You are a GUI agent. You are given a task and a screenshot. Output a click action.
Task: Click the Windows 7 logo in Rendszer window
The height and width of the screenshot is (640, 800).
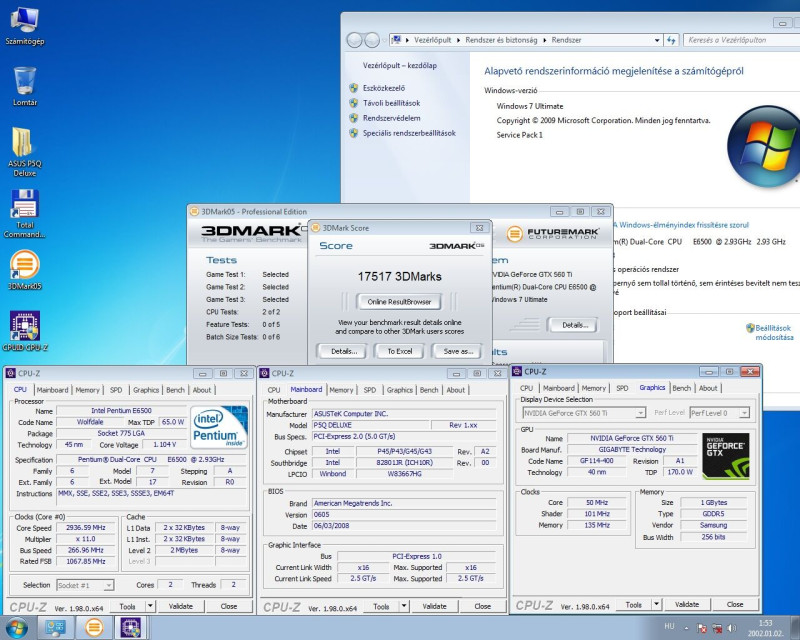764,147
